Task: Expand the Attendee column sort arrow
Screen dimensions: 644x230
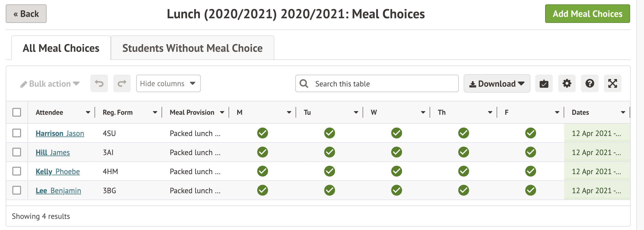Action: point(88,112)
